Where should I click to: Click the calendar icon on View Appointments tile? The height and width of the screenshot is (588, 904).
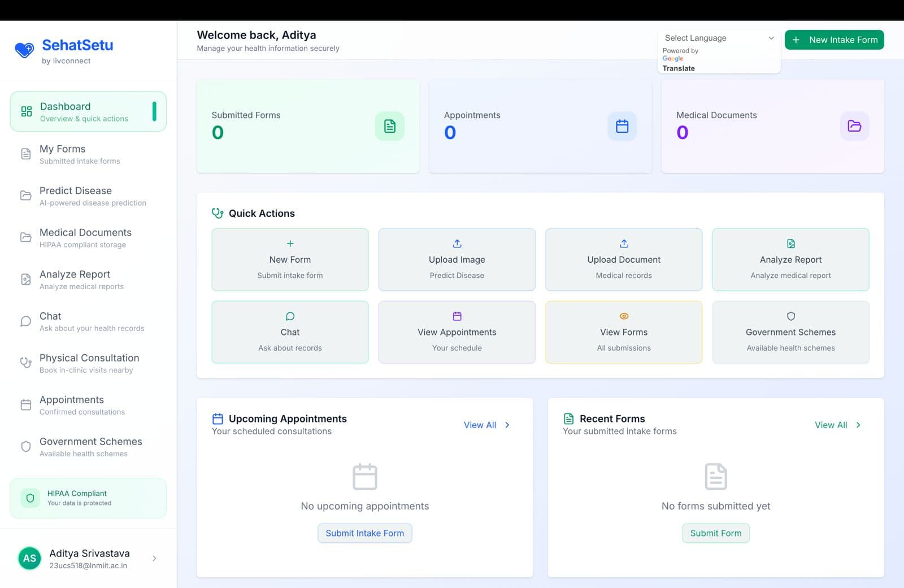[457, 316]
